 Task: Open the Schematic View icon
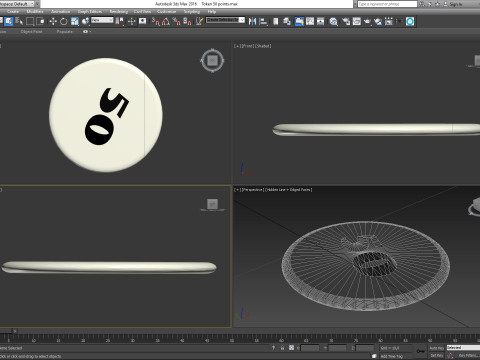[x=321, y=22]
